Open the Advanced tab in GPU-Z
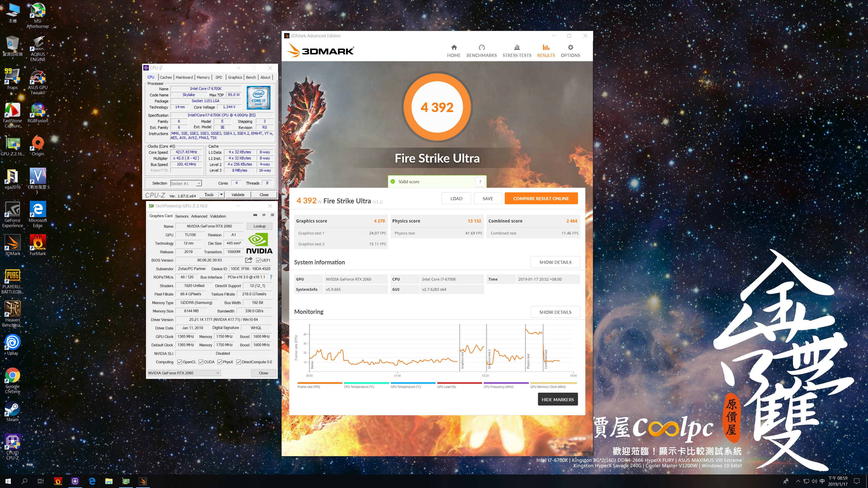868x488 pixels. (x=199, y=216)
